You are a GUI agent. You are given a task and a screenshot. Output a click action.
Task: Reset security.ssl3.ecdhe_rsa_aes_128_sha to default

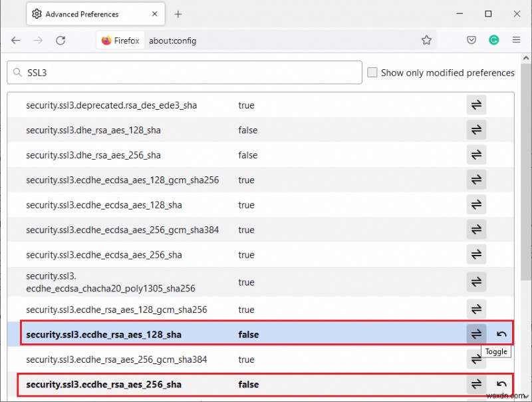[501, 334]
